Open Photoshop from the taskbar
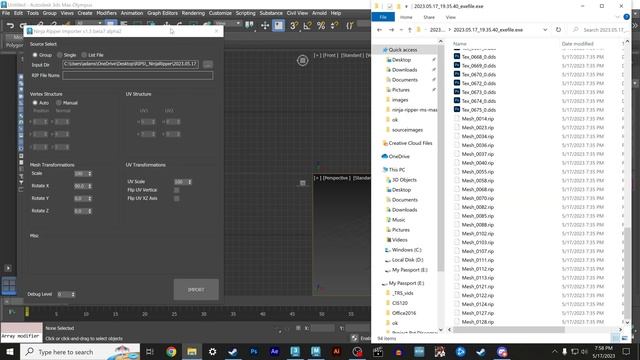 (254, 351)
